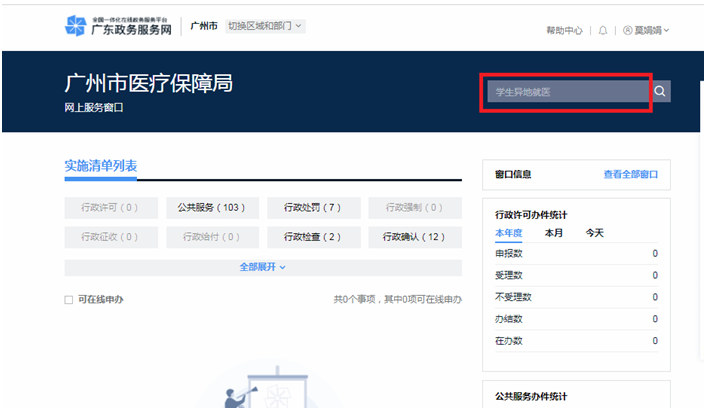Click the search magnifier icon
The height and width of the screenshot is (410, 706).
[660, 92]
